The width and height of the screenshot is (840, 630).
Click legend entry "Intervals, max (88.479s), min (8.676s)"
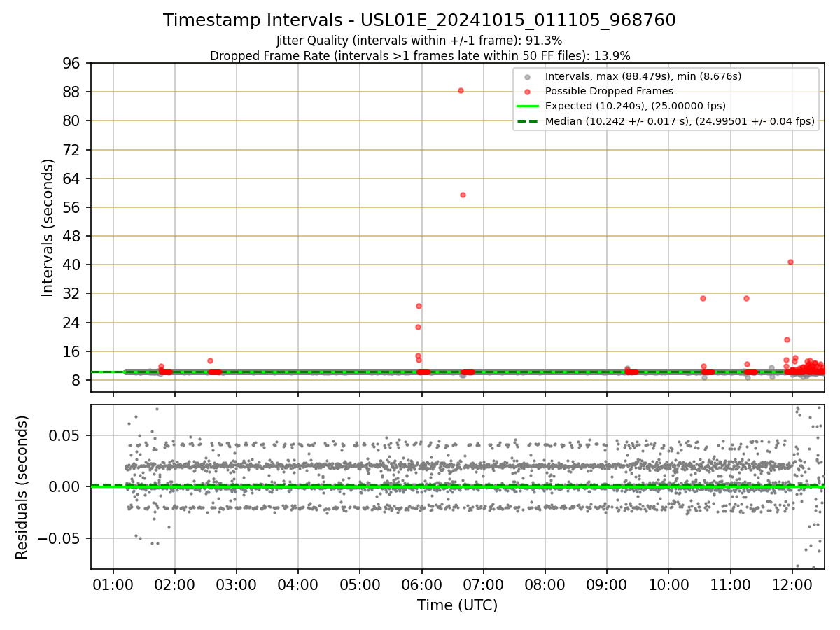[x=643, y=76]
